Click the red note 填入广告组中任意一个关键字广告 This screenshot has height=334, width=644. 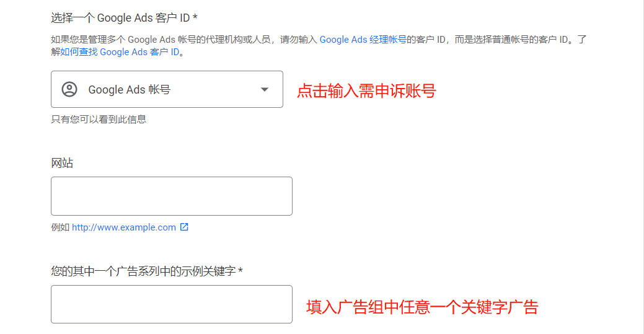(422, 307)
